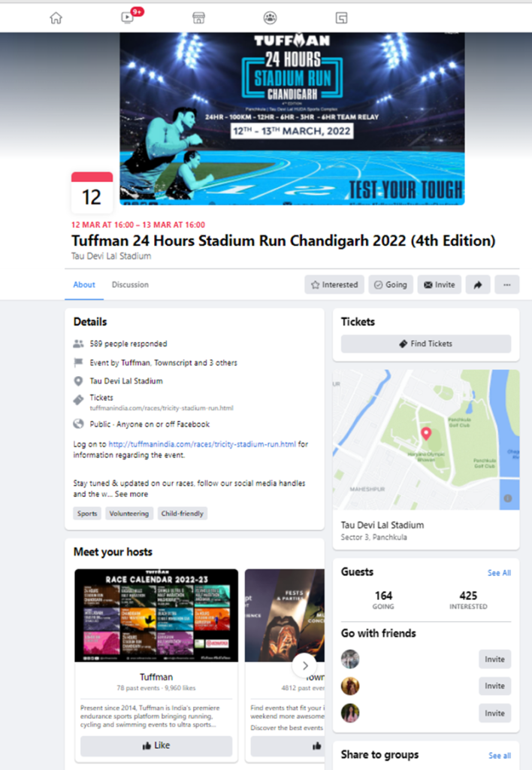Click the Tau Devi Lal Stadium map
This screenshot has width=532, height=770.
(x=426, y=439)
